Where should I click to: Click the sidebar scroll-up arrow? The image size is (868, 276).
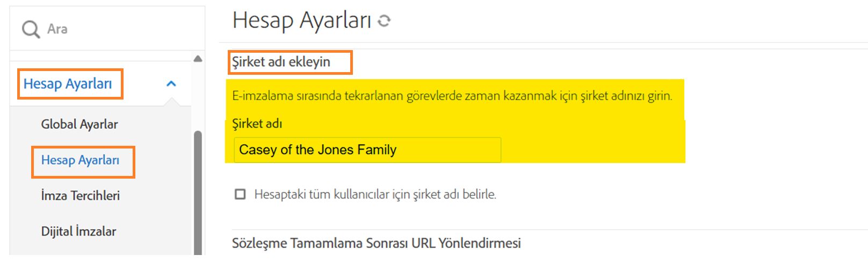198,59
